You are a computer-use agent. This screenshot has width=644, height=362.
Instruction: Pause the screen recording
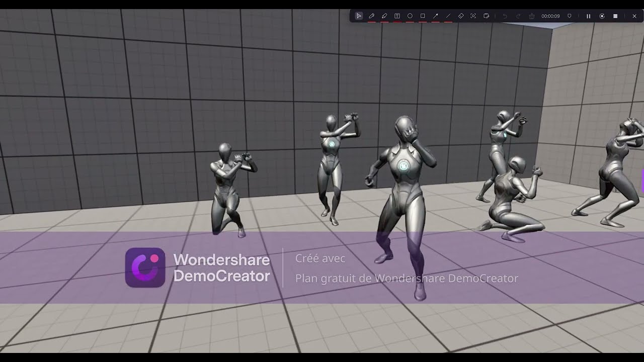click(x=588, y=16)
